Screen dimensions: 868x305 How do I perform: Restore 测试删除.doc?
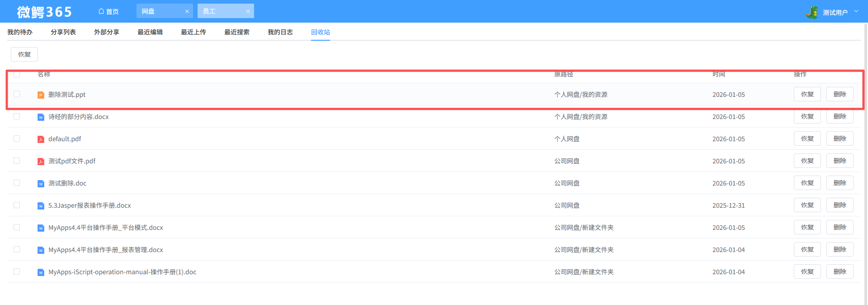[x=807, y=183]
